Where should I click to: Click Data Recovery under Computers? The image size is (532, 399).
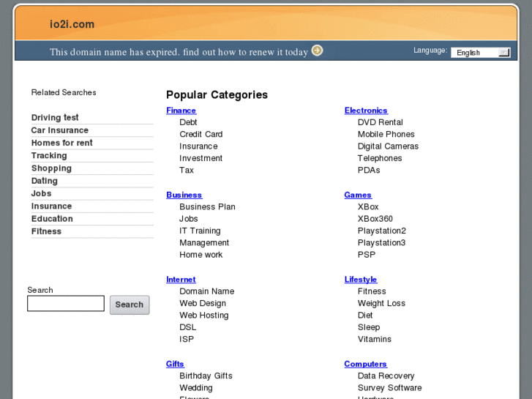coord(386,376)
